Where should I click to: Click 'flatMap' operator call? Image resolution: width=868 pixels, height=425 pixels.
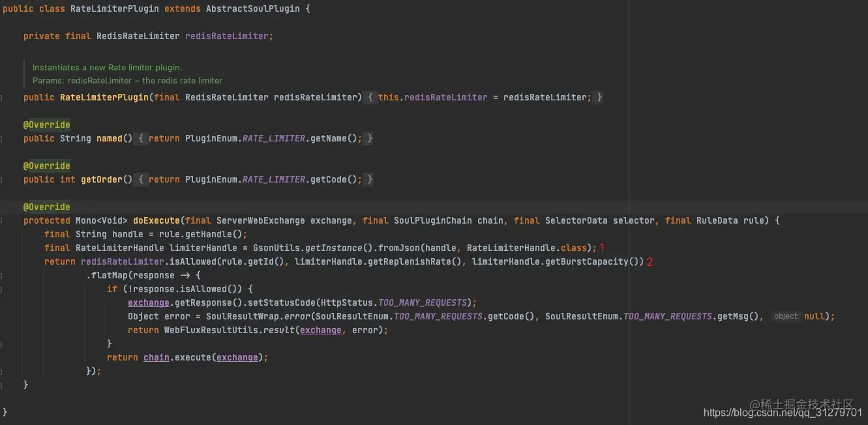coord(110,275)
